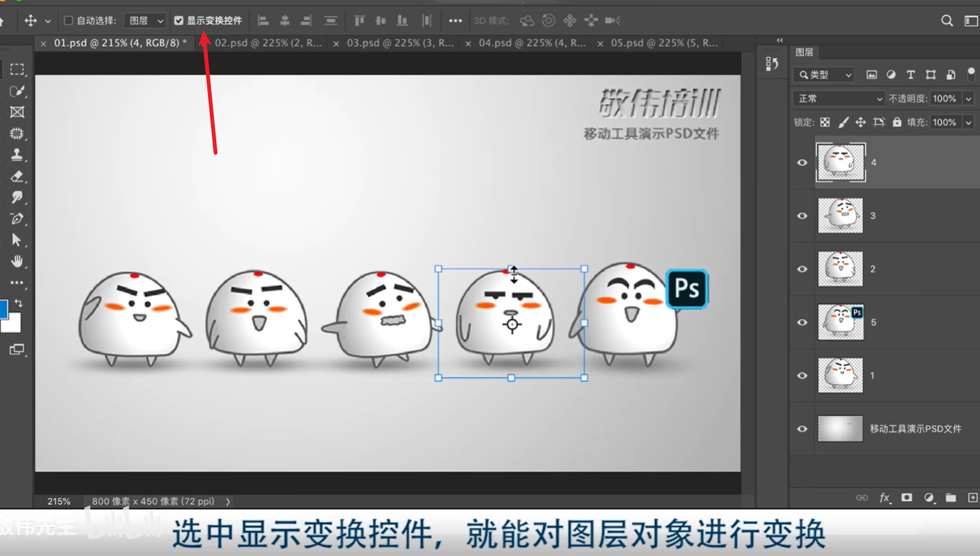Select the Quick Selection brush tool
980x556 pixels.
(17, 91)
